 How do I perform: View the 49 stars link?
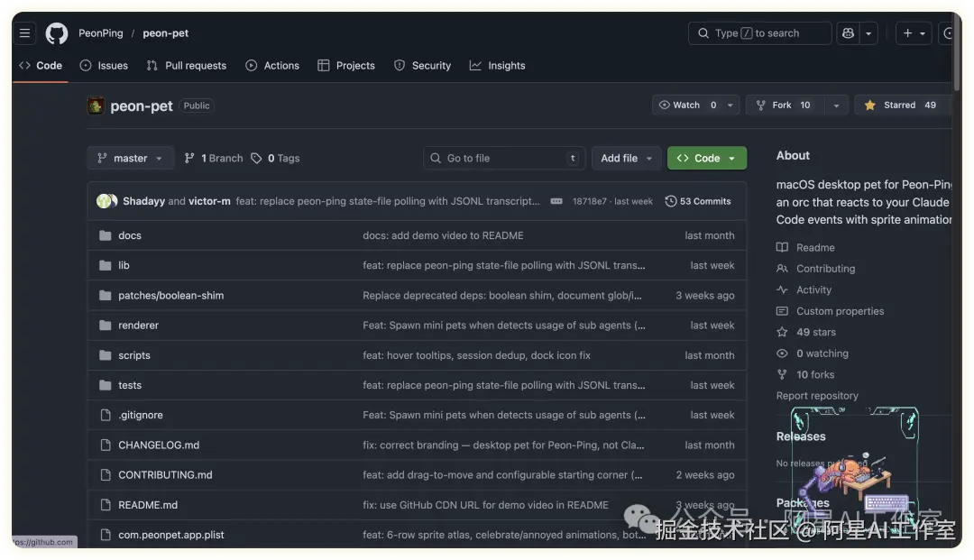pos(806,332)
